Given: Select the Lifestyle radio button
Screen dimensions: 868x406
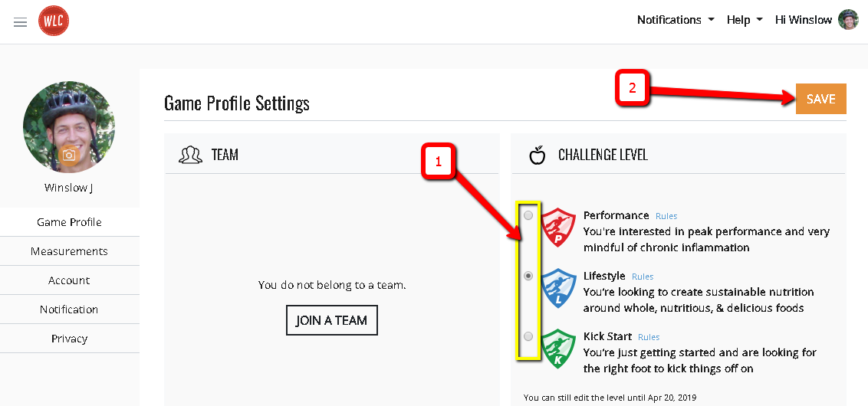Looking at the screenshot, I should tap(528, 276).
